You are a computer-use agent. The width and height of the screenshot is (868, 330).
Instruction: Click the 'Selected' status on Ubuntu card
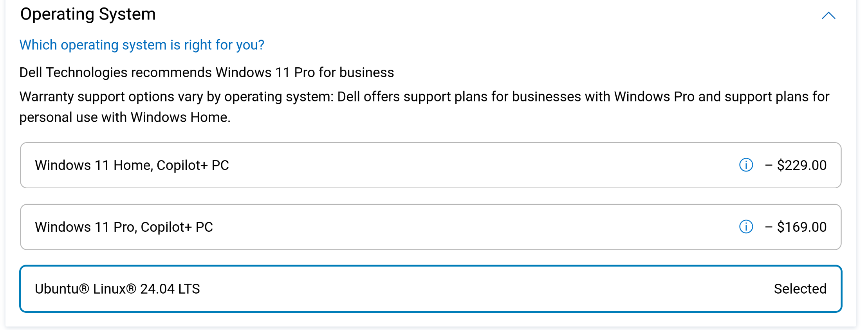pos(800,289)
